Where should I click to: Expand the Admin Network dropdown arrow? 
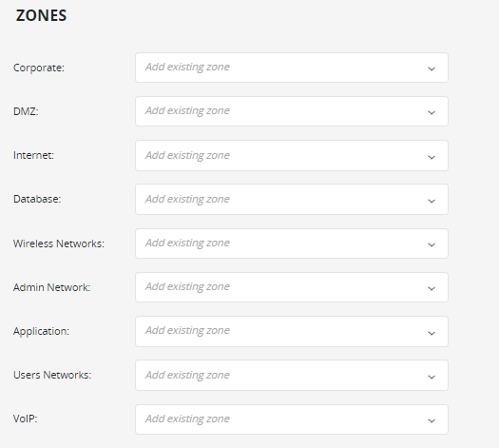pyautogui.click(x=432, y=288)
